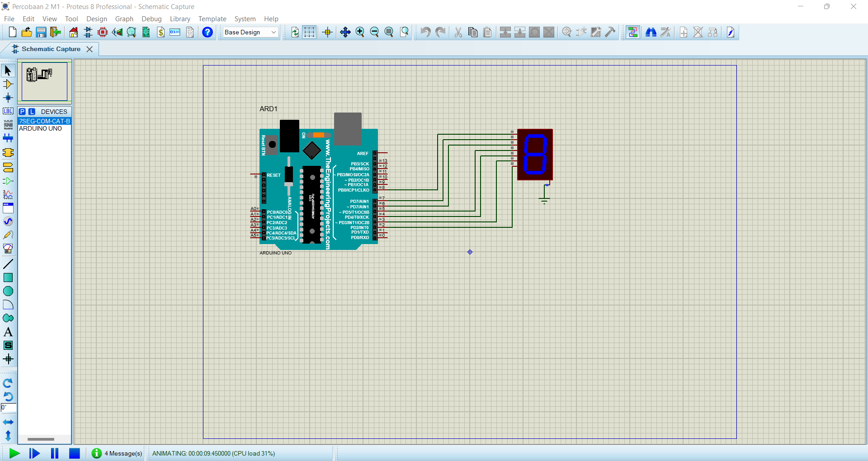Click the P pick devices button
This screenshot has width=868, height=461.
click(22, 112)
